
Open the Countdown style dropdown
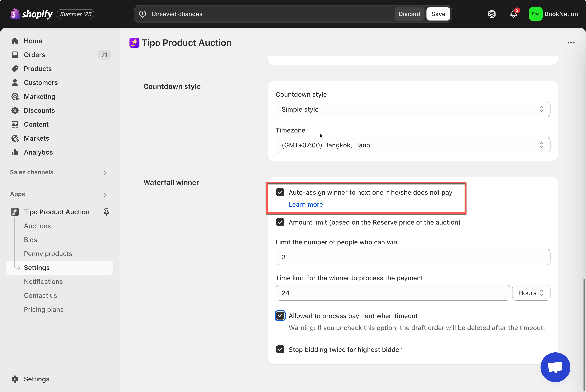413,109
